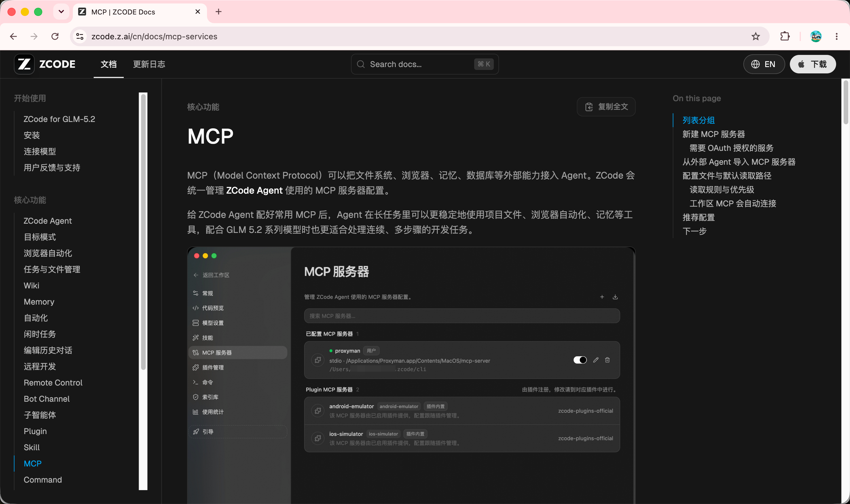Toggle the proxyman server switch
Image resolution: width=850 pixels, height=504 pixels.
580,360
